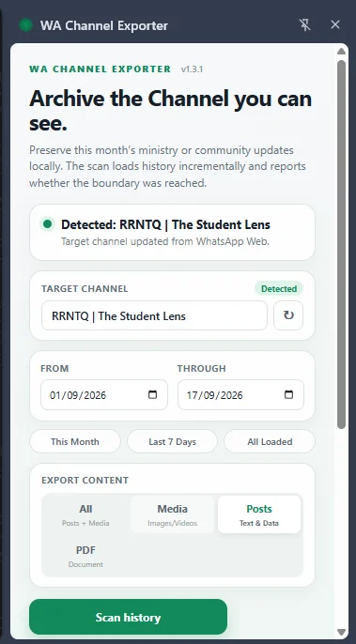Unpin the WA Channel Exporter panel

[304, 25]
